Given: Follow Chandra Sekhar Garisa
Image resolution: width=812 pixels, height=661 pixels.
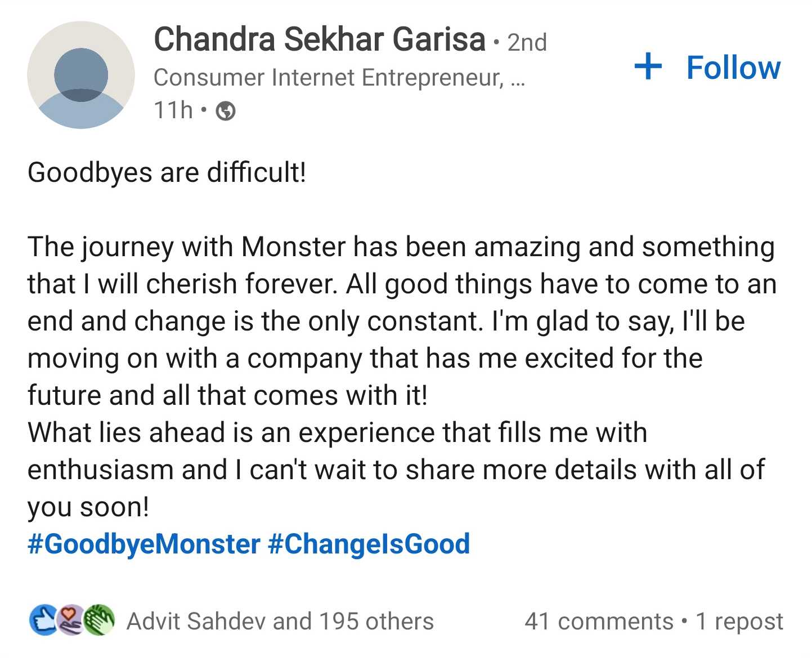Looking at the screenshot, I should [708, 68].
